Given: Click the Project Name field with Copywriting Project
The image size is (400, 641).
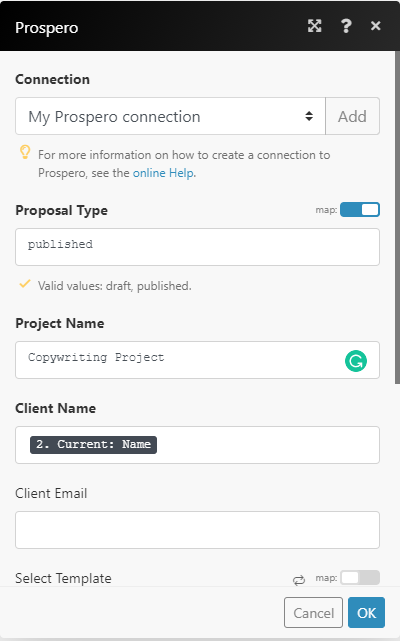Looking at the screenshot, I should (x=198, y=360).
